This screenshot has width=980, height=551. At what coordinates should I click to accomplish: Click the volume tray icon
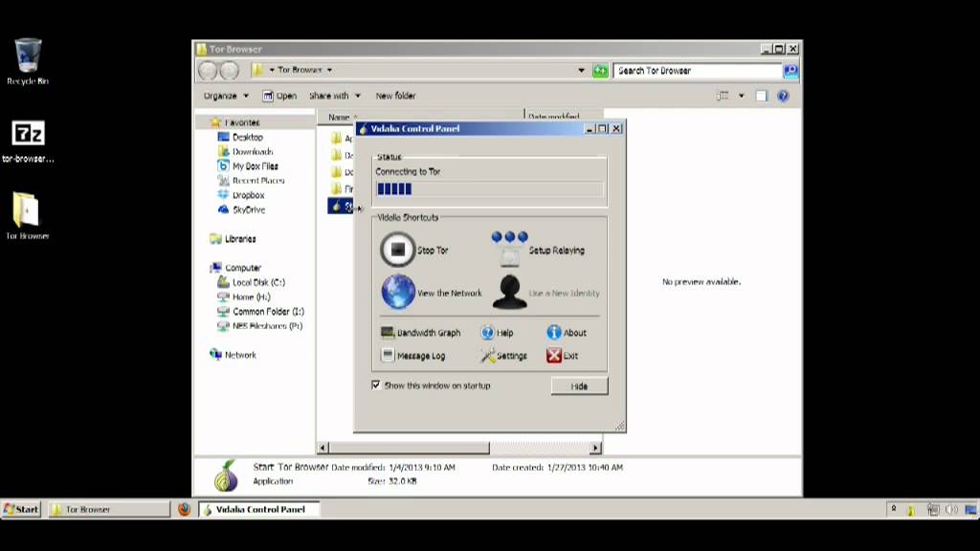(952, 510)
